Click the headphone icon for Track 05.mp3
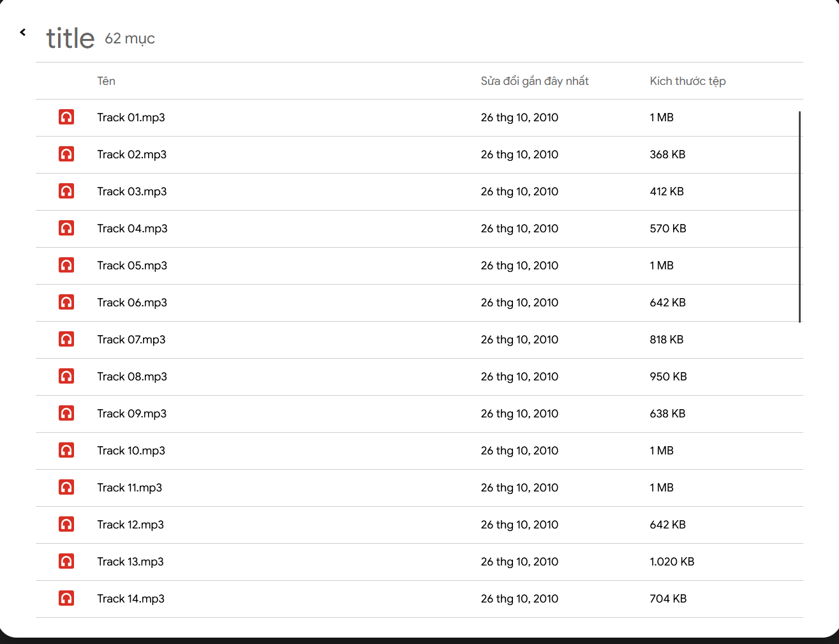839x644 pixels. tap(66, 266)
